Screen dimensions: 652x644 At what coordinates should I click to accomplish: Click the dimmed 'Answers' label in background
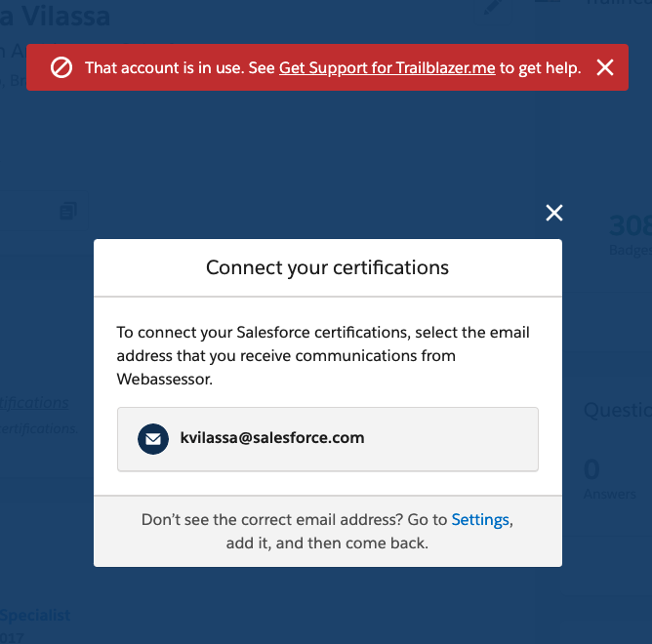pos(610,494)
